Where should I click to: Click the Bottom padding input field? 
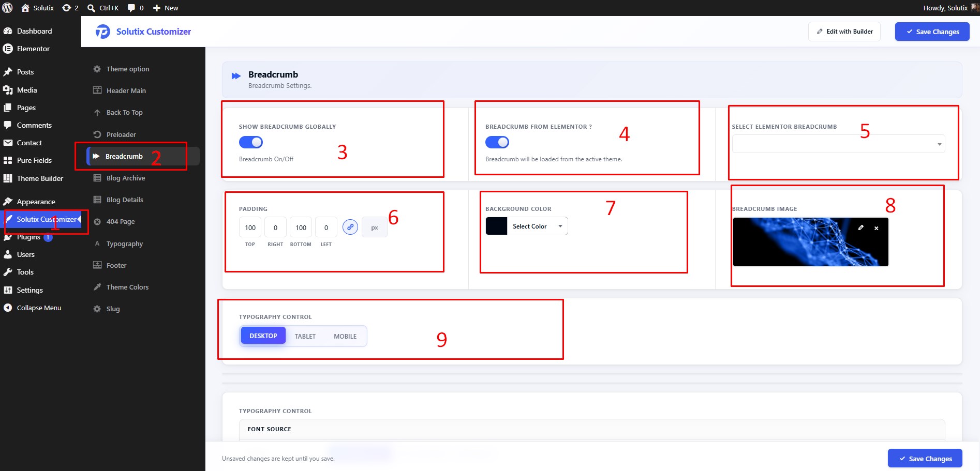click(x=301, y=227)
